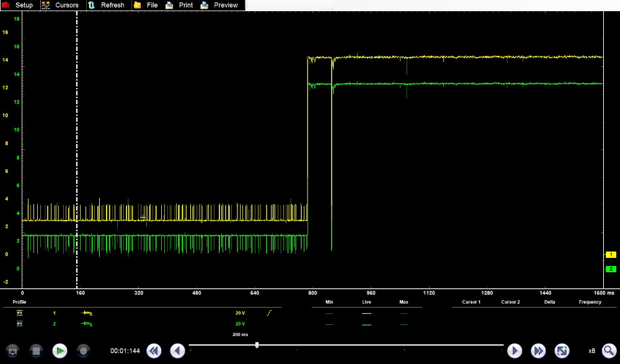
Task: Toggle channel 1 visibility eye
Action: pyautogui.click(x=19, y=313)
